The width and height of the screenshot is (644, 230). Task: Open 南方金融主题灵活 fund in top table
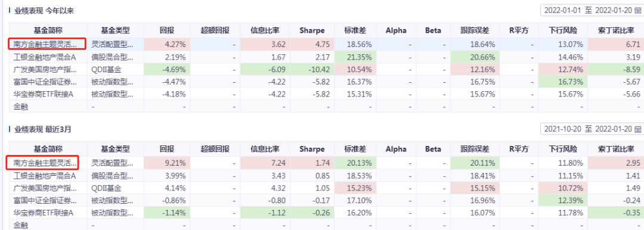45,44
